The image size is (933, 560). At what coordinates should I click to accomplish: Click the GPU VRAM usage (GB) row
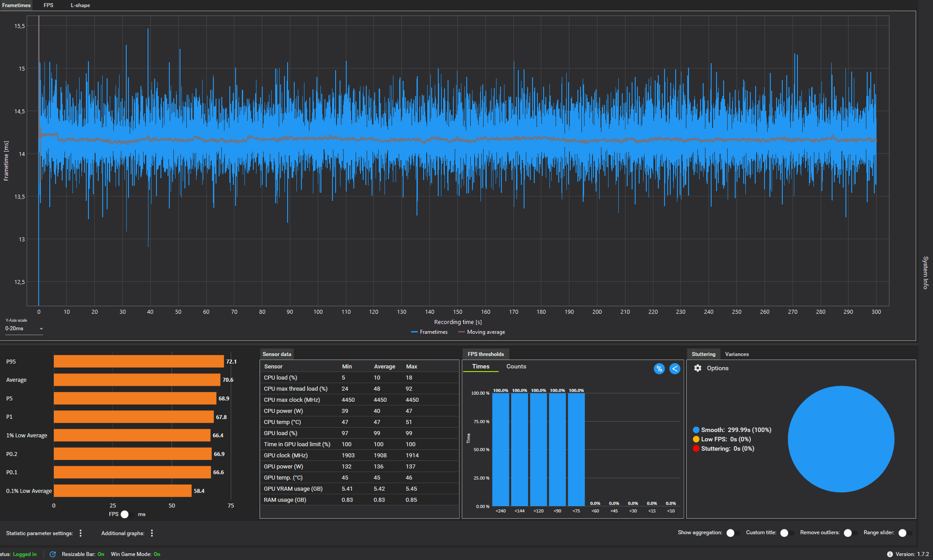(359, 489)
